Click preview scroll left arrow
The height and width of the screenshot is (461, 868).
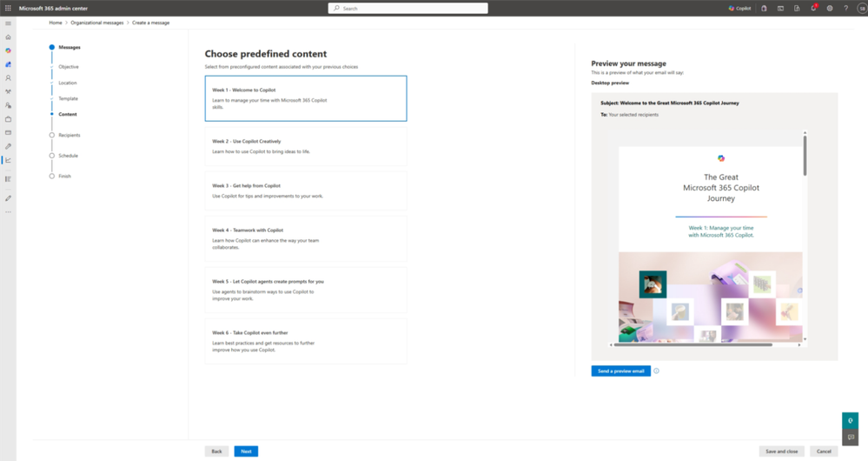(x=611, y=344)
